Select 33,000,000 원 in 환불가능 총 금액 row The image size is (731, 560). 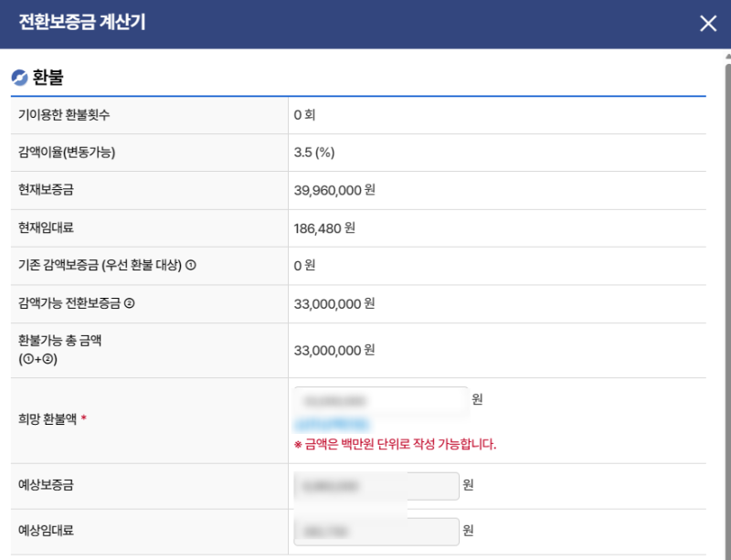coord(334,350)
